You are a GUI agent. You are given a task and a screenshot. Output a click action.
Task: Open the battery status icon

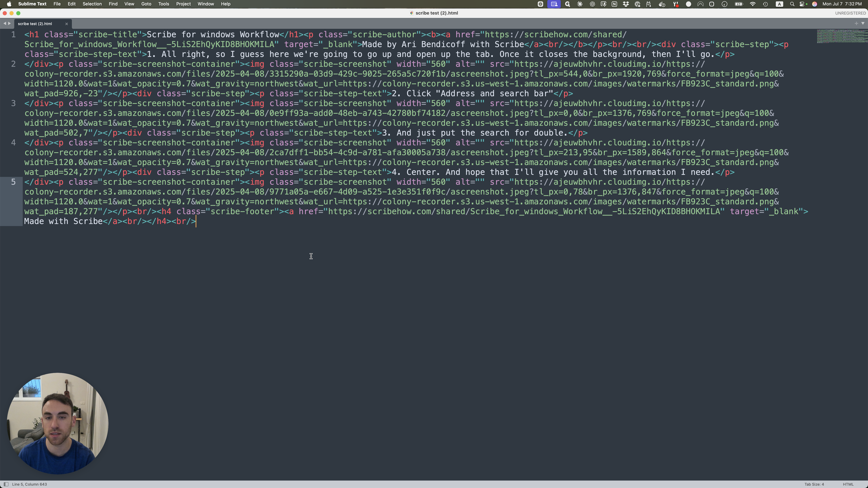(x=739, y=4)
